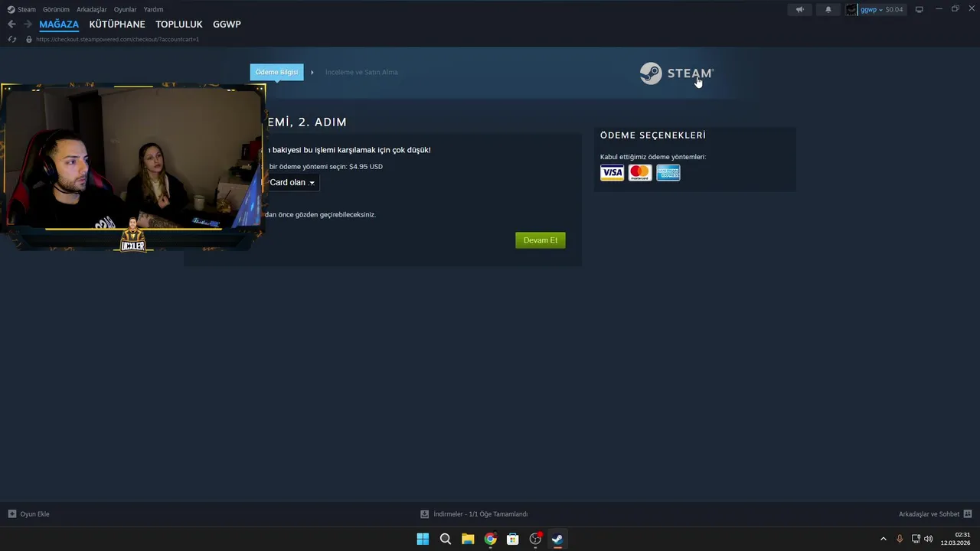This screenshot has height=551, width=980.
Task: Click the Visa card icon
Action: coord(612,173)
